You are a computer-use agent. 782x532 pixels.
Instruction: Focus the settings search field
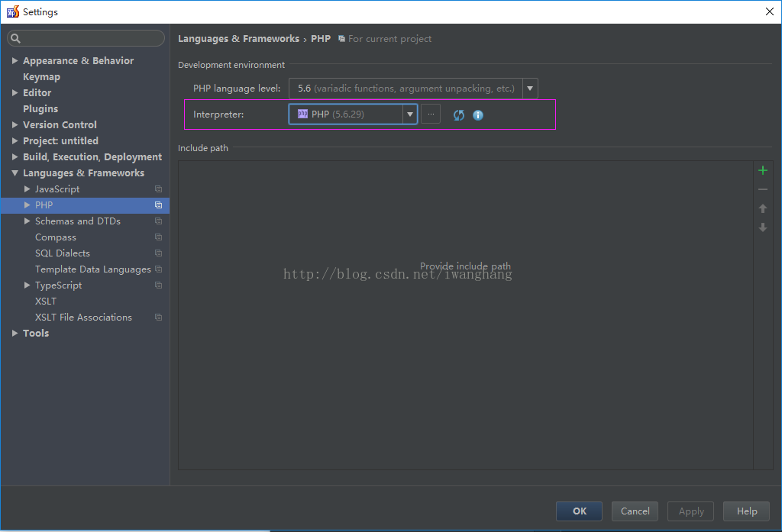(86, 38)
